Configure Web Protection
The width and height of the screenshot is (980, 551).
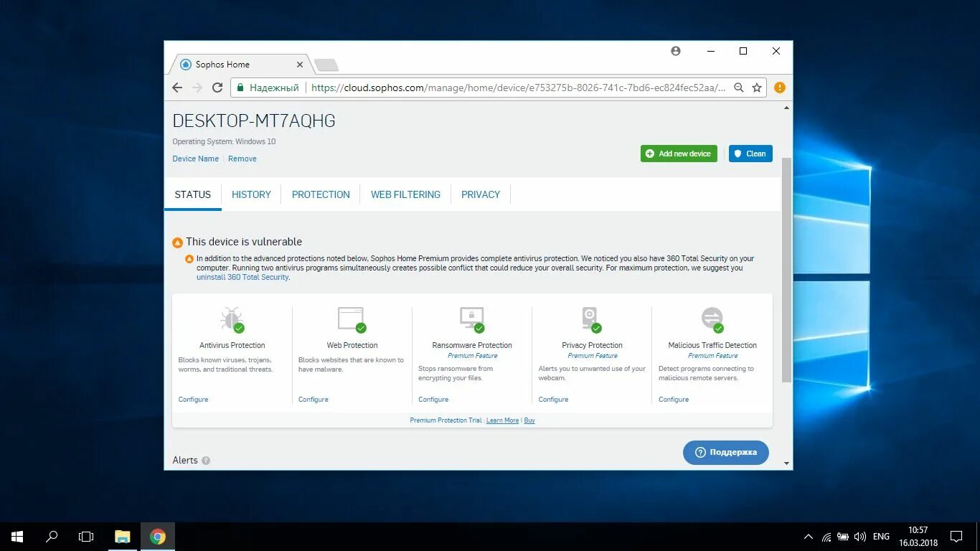[314, 400]
